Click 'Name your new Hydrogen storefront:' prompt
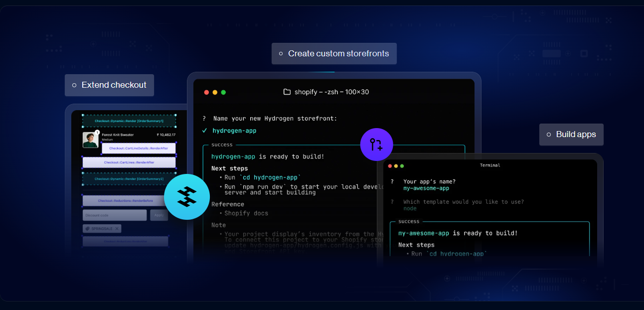Image resolution: width=644 pixels, height=310 pixels. [x=275, y=119]
